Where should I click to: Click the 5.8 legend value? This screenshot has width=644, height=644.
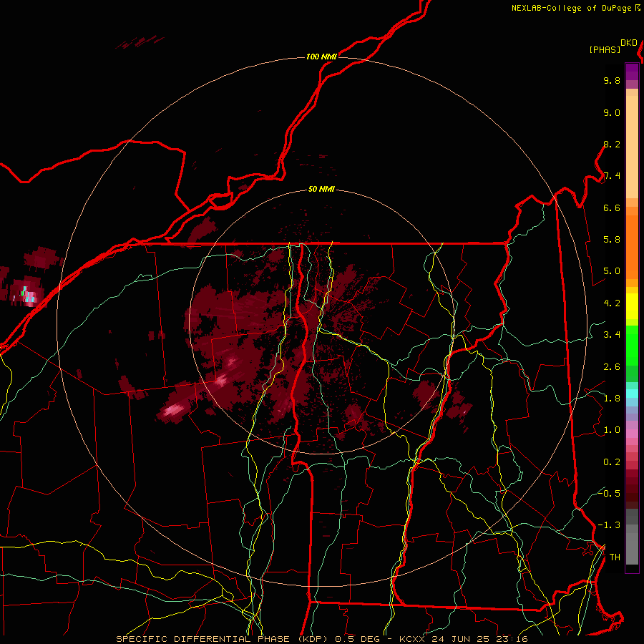pos(612,240)
